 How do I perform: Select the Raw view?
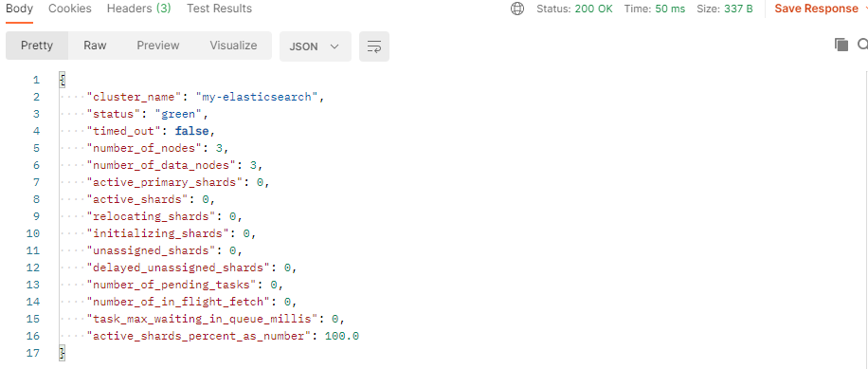95,46
